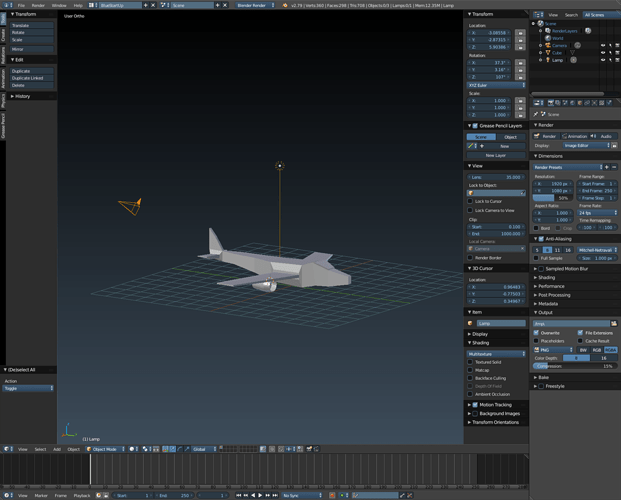This screenshot has width=621, height=500.
Task: Open the Render menu in top bar
Action: point(38,5)
